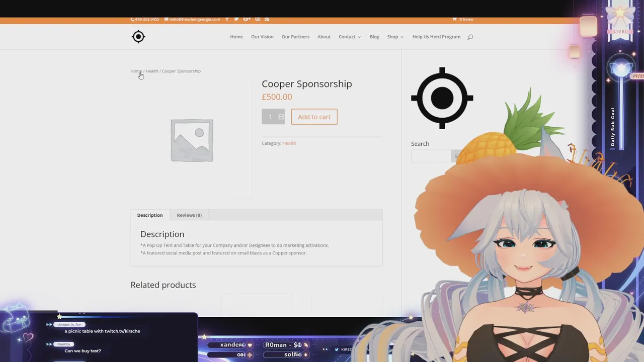
Task: Click the large target logo in sidebar
Action: (x=442, y=98)
